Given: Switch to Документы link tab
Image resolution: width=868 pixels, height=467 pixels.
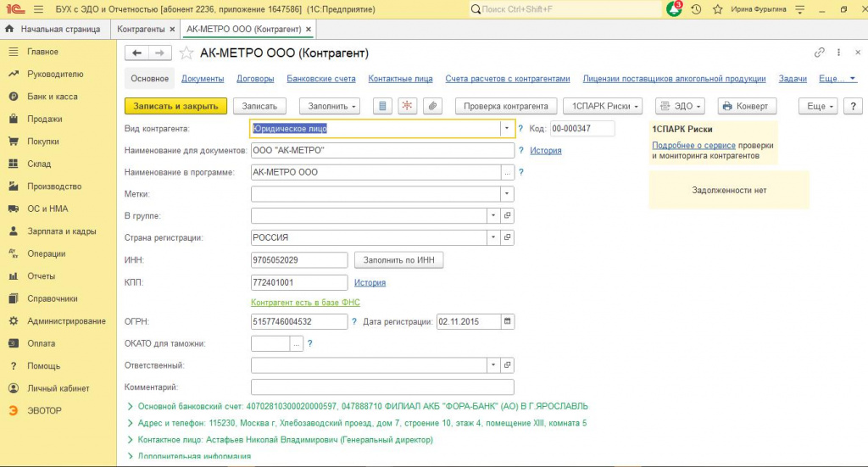Looking at the screenshot, I should click(203, 79).
